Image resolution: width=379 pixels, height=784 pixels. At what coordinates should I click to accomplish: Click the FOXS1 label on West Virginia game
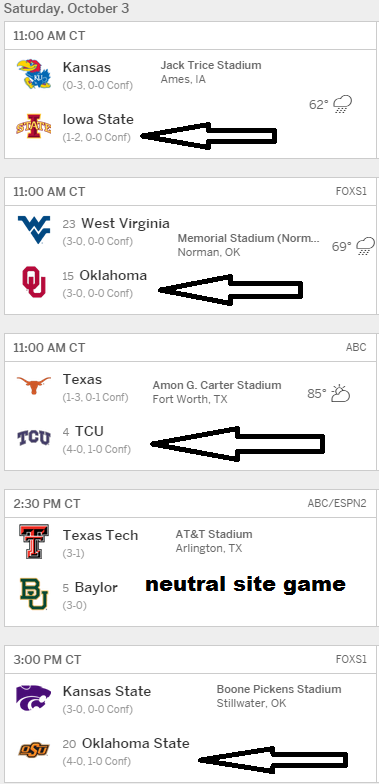(352, 192)
